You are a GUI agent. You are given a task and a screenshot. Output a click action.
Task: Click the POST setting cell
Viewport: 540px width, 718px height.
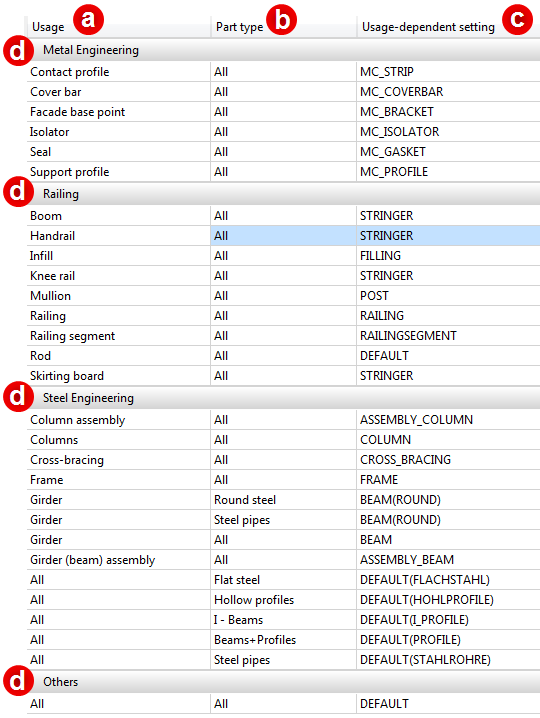(448, 296)
